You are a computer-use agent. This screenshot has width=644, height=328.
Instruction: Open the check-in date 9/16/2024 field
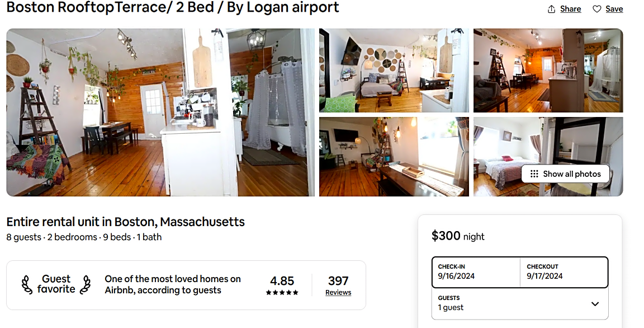(476, 272)
